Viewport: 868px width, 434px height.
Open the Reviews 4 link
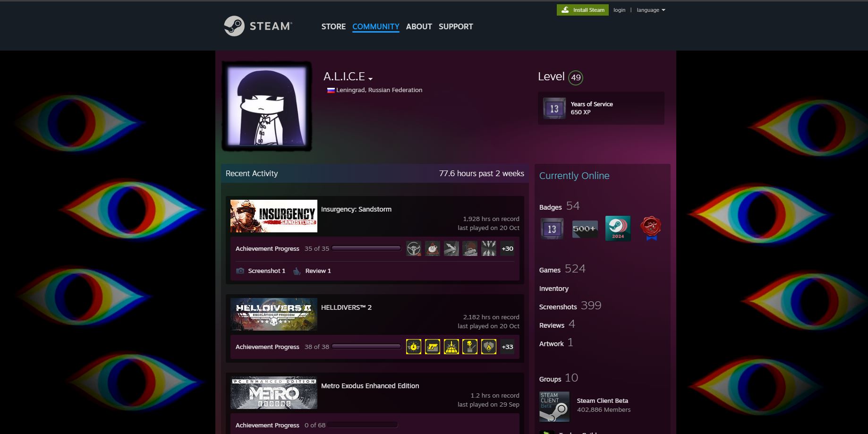pyautogui.click(x=557, y=324)
